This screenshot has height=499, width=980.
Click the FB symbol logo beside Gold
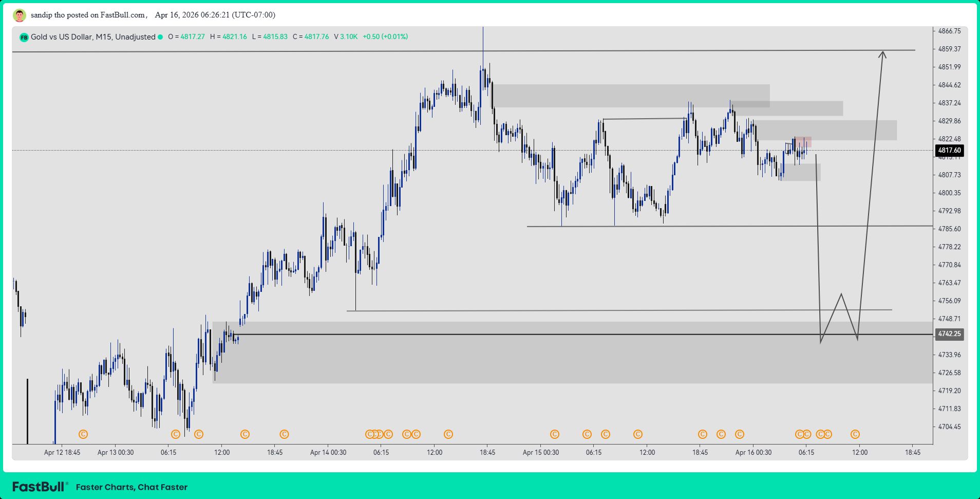(x=24, y=37)
